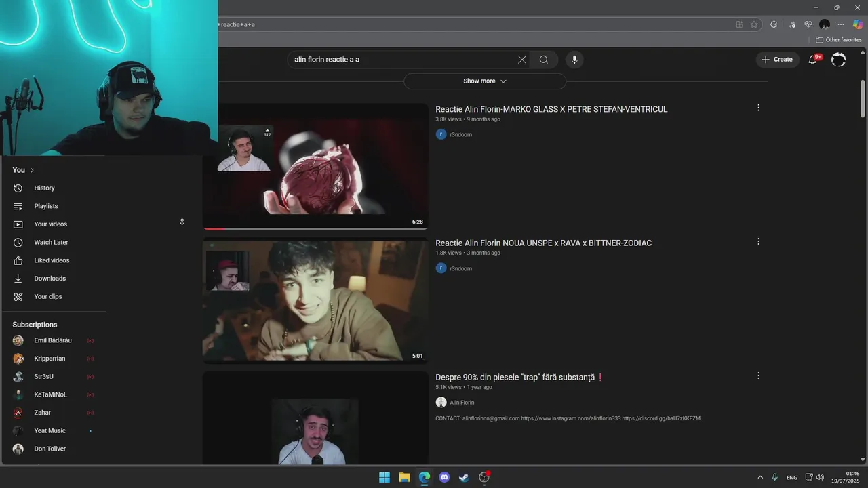
Task: Launch Copilot from the Edge toolbar
Action: point(858,24)
